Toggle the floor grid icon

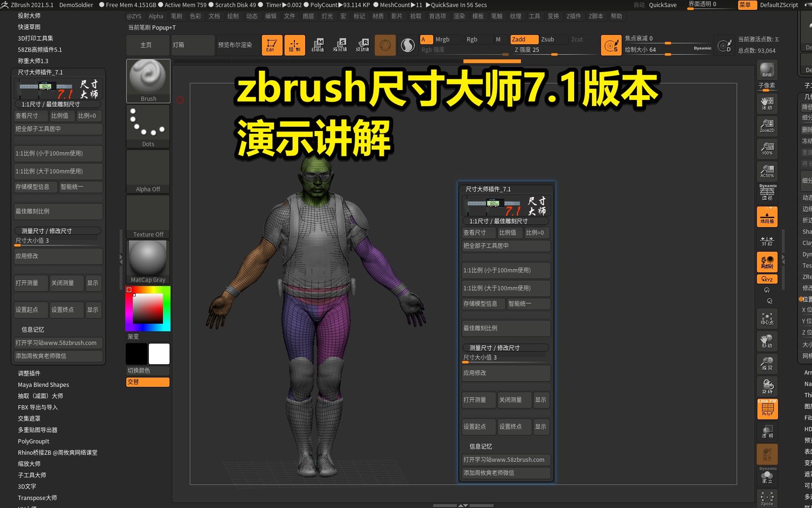pyautogui.click(x=767, y=216)
